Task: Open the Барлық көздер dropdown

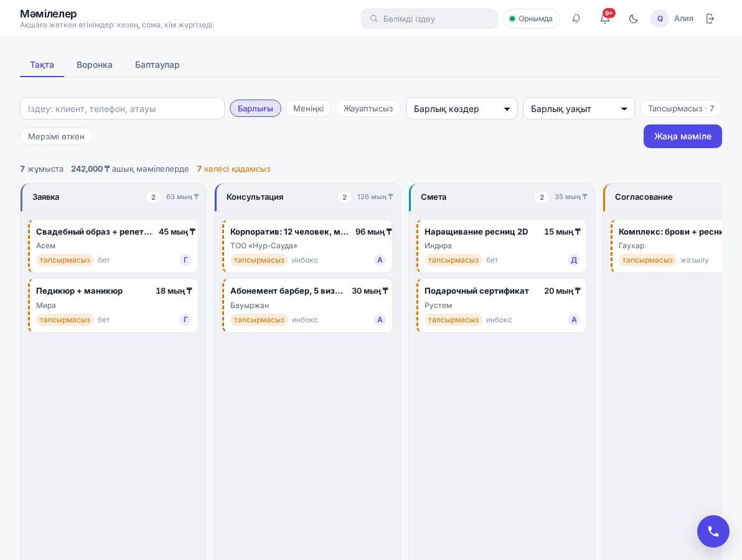Action: point(462,108)
